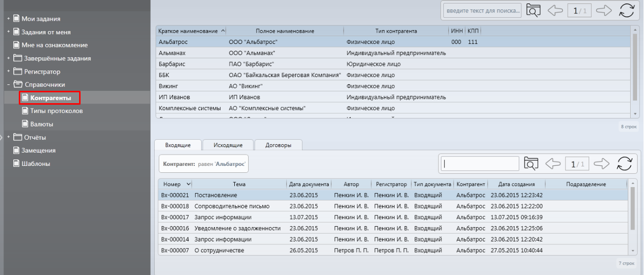This screenshot has width=644, height=275.
Task: Click the search icon in the documents panel
Action: pos(531,164)
